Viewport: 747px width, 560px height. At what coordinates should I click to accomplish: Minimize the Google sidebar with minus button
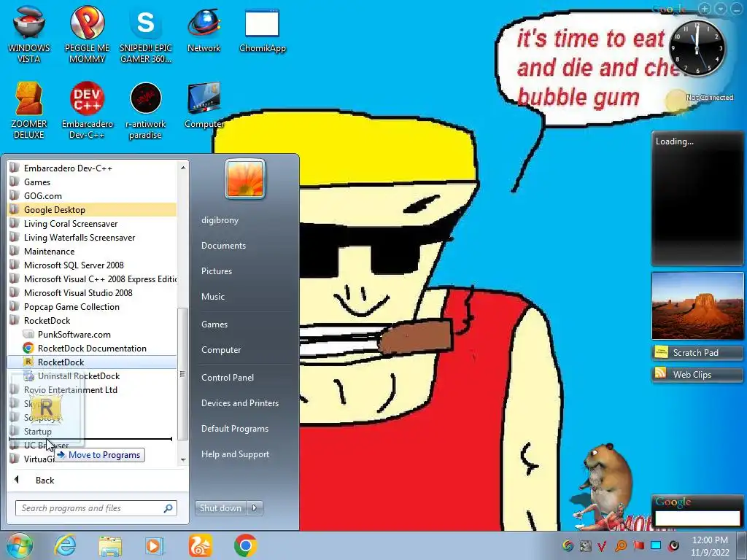[737, 9]
